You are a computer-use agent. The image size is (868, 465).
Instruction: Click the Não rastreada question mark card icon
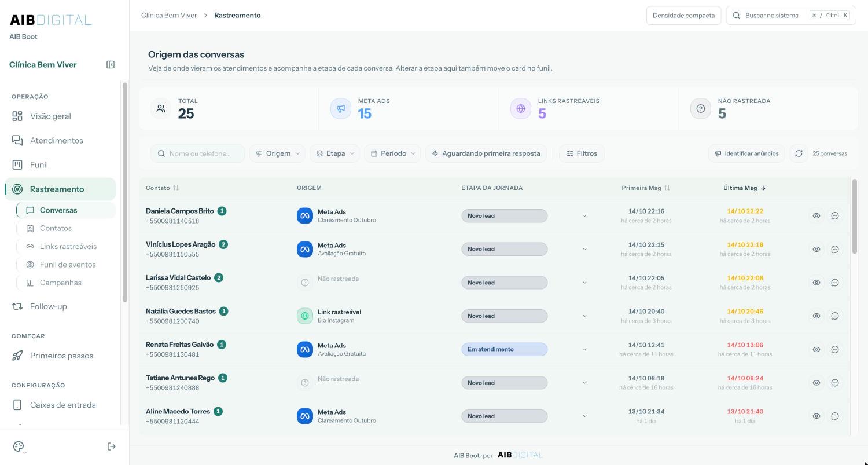pyautogui.click(x=701, y=108)
